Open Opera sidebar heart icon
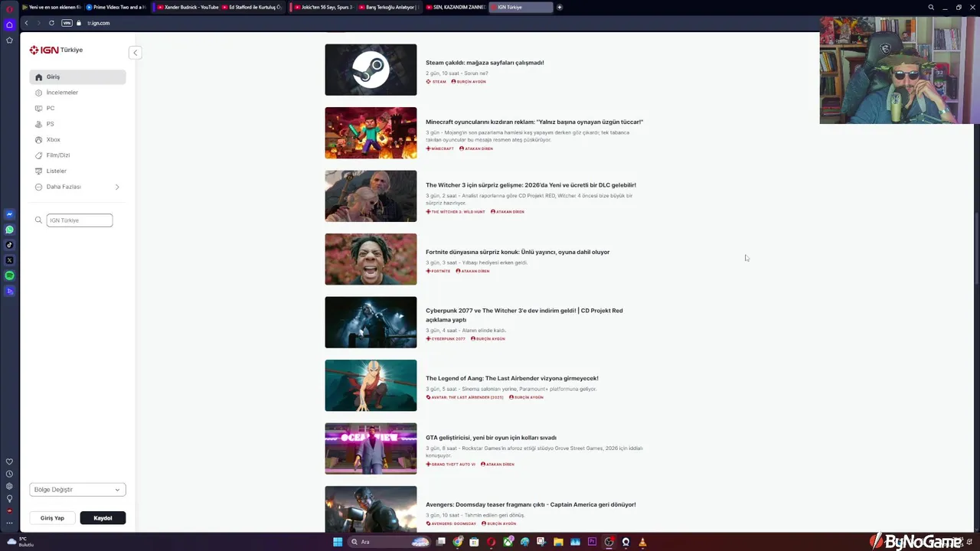This screenshot has height=551, width=980. 9,461
